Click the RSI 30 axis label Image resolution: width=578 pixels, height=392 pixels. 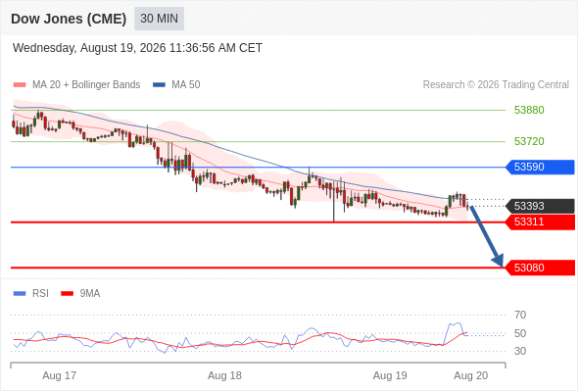pos(520,351)
